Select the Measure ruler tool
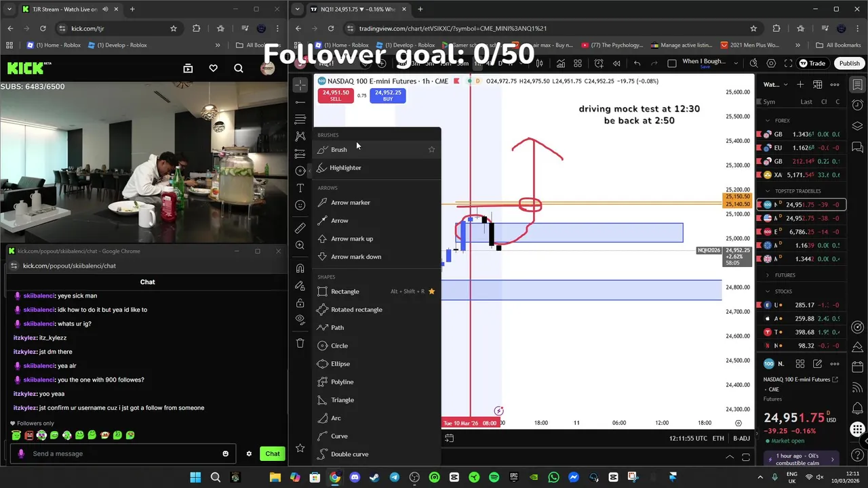The width and height of the screenshot is (868, 488). pyautogui.click(x=300, y=228)
